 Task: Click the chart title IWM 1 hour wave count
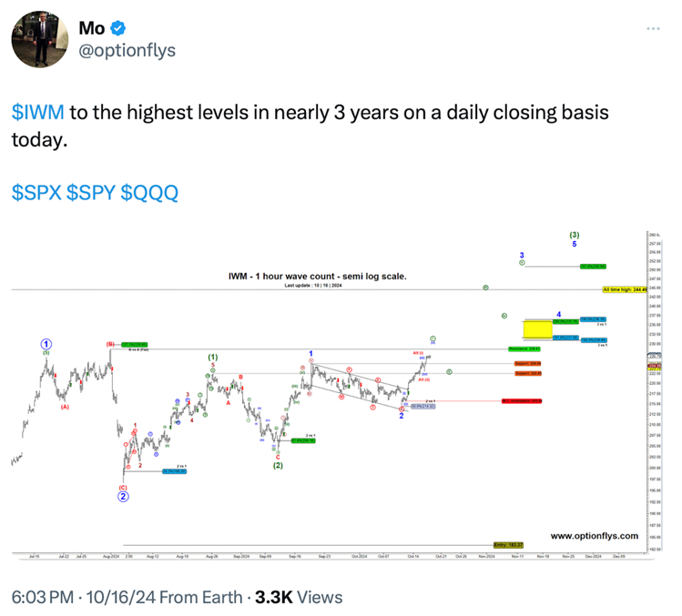(317, 276)
